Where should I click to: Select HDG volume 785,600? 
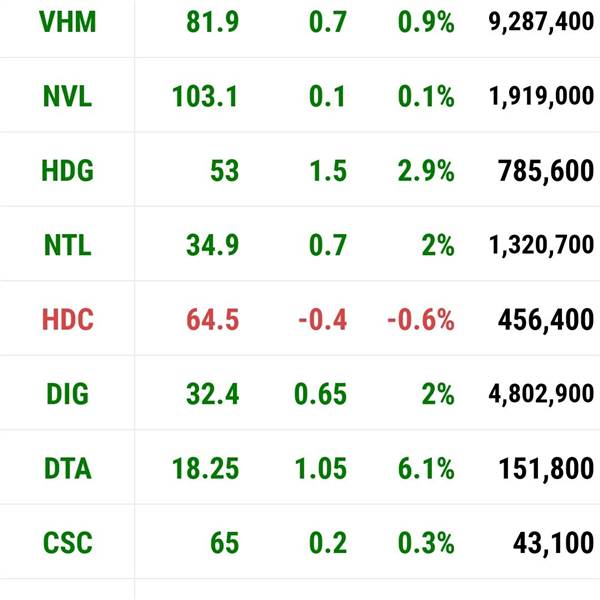coord(546,171)
